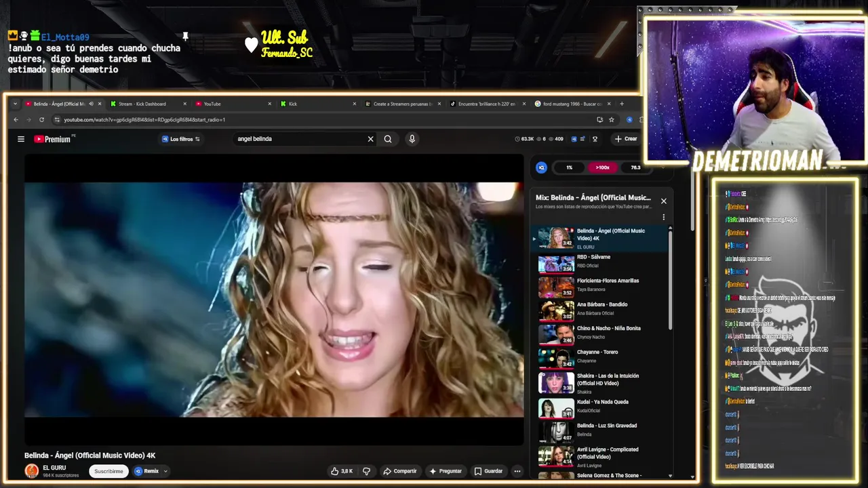Select the 76.3 stat pill
This screenshot has height=488, width=868.
635,167
